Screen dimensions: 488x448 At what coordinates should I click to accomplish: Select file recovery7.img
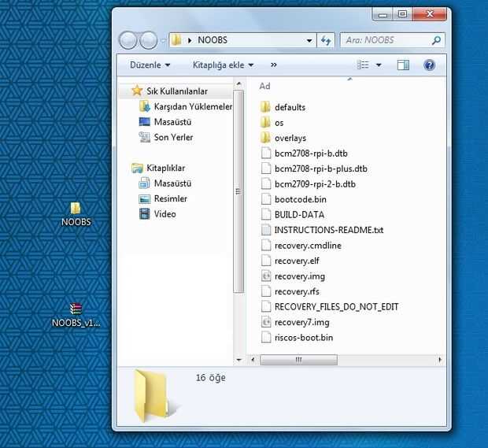pos(302,322)
